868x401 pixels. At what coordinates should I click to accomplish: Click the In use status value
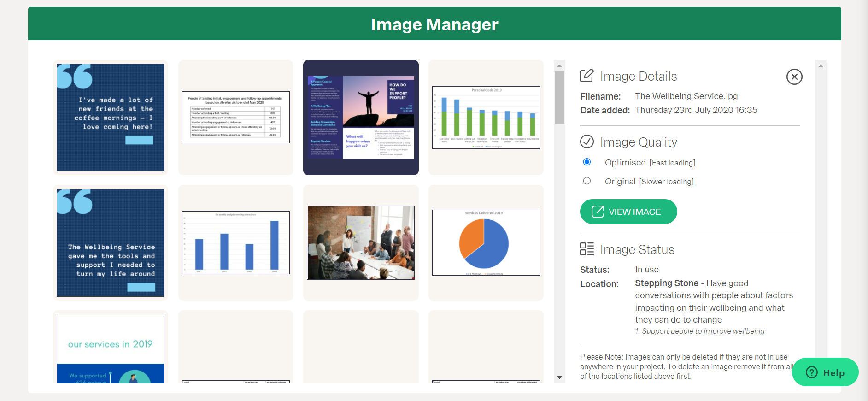[647, 270]
